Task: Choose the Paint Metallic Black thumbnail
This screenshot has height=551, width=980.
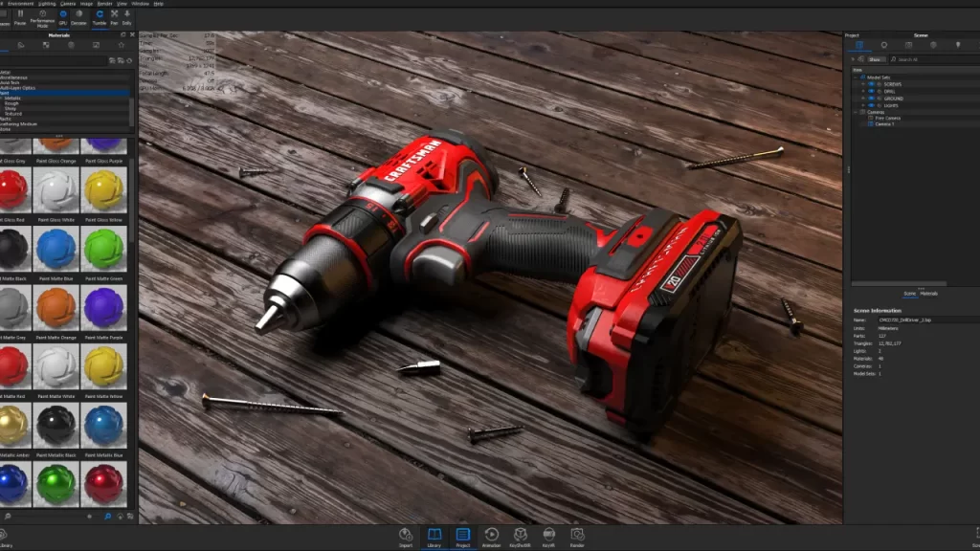Action: (x=56, y=426)
